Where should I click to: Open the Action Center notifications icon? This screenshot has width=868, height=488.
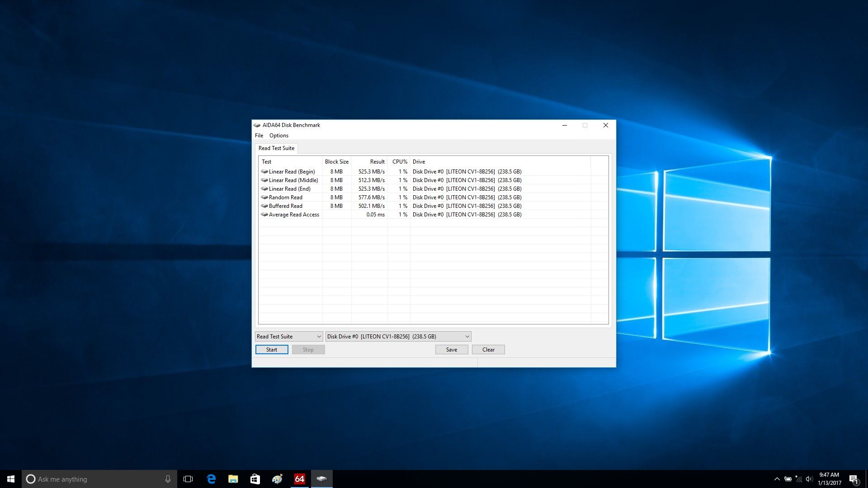click(854, 479)
